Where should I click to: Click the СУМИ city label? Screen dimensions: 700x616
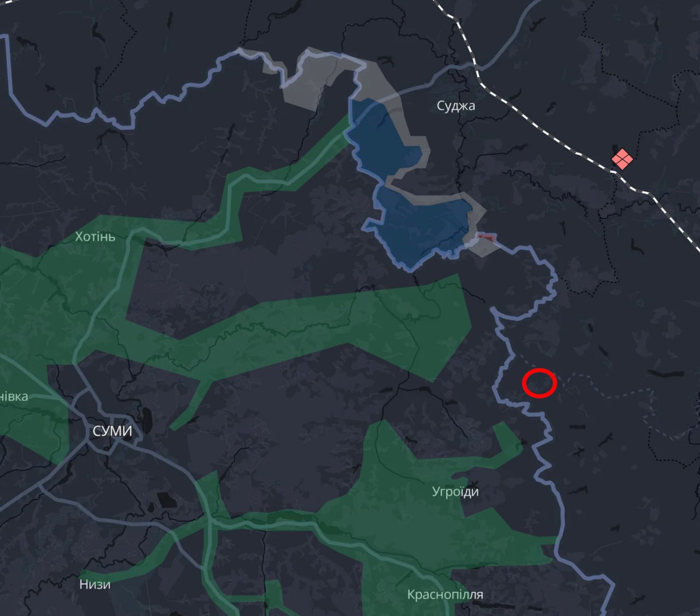pos(112,431)
